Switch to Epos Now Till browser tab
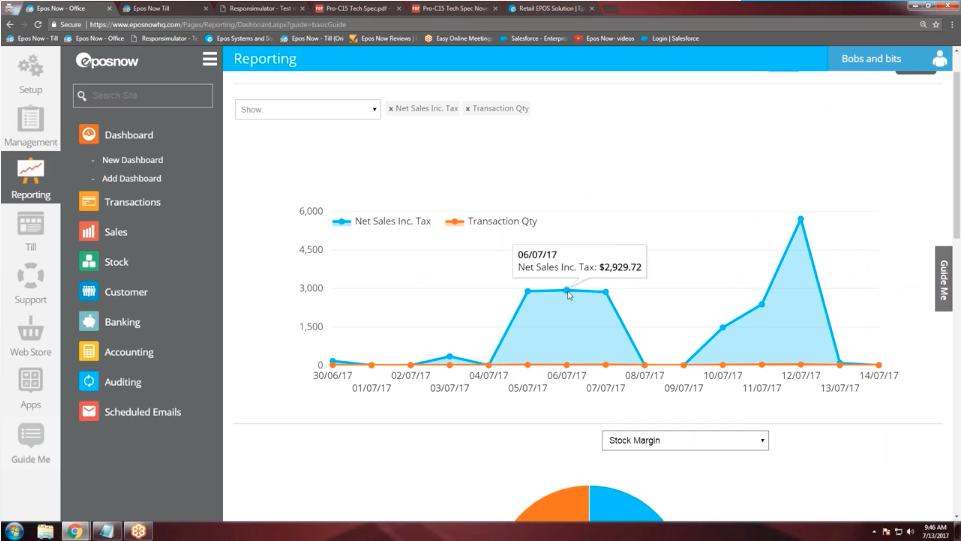This screenshot has width=961, height=541. [x=164, y=9]
